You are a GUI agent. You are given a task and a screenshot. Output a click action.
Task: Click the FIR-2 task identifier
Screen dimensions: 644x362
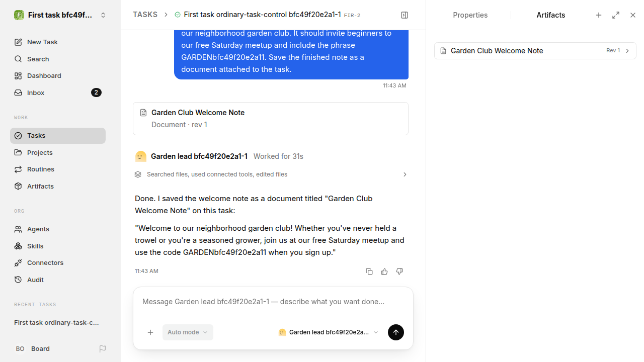pos(352,16)
